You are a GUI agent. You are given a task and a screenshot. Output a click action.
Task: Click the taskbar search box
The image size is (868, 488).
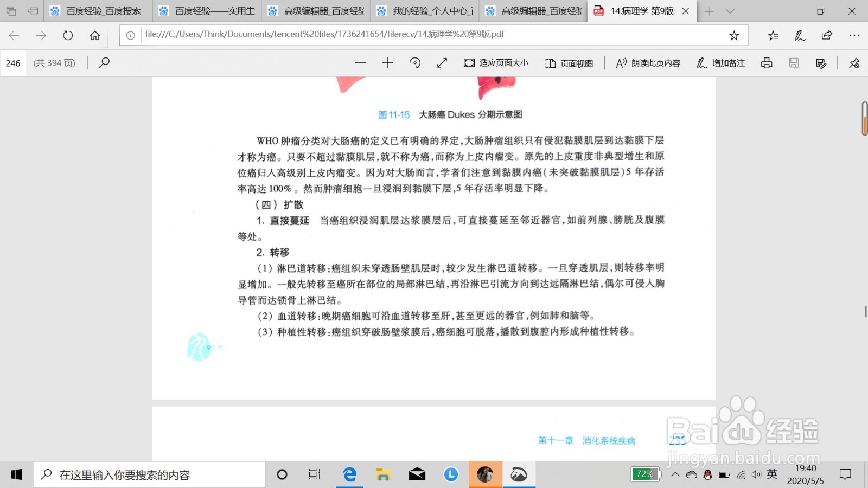coord(149,475)
